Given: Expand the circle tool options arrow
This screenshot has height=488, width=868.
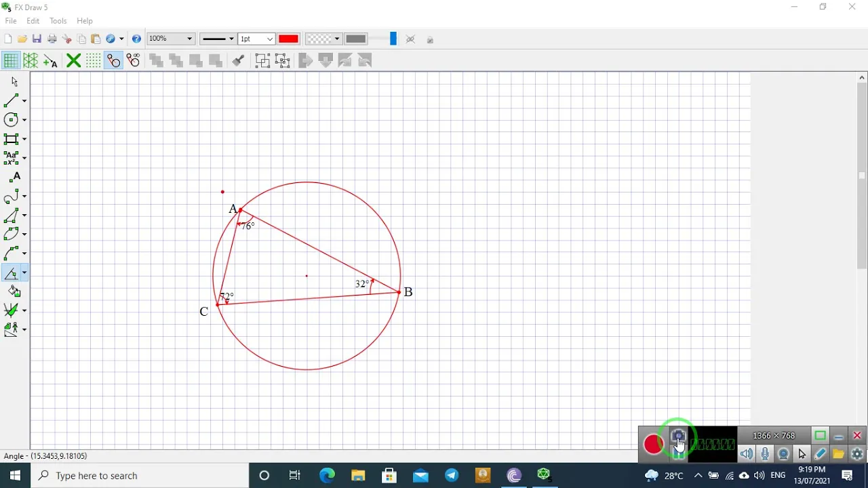Looking at the screenshot, I should click(24, 120).
